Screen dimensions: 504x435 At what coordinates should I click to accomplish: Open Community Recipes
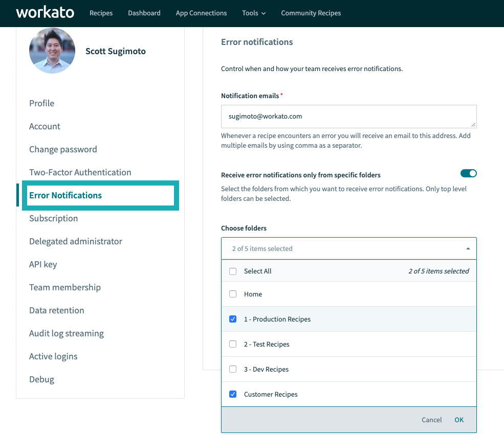(311, 13)
